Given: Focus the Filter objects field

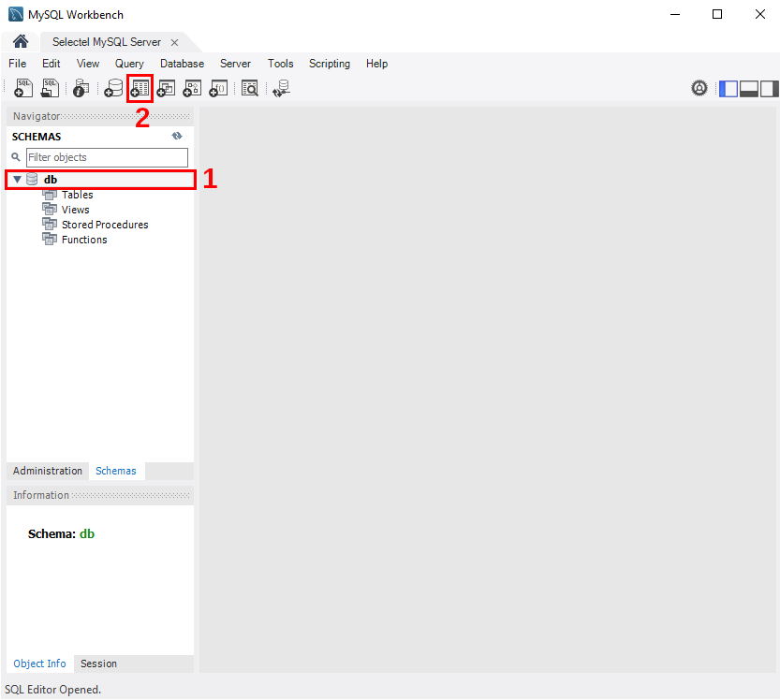Looking at the screenshot, I should coord(107,157).
